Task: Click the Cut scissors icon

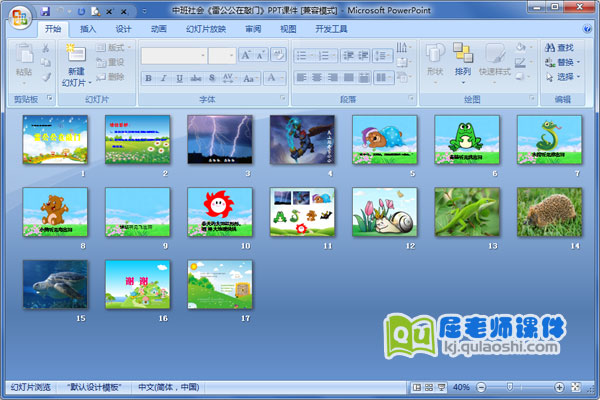Action: point(46,48)
